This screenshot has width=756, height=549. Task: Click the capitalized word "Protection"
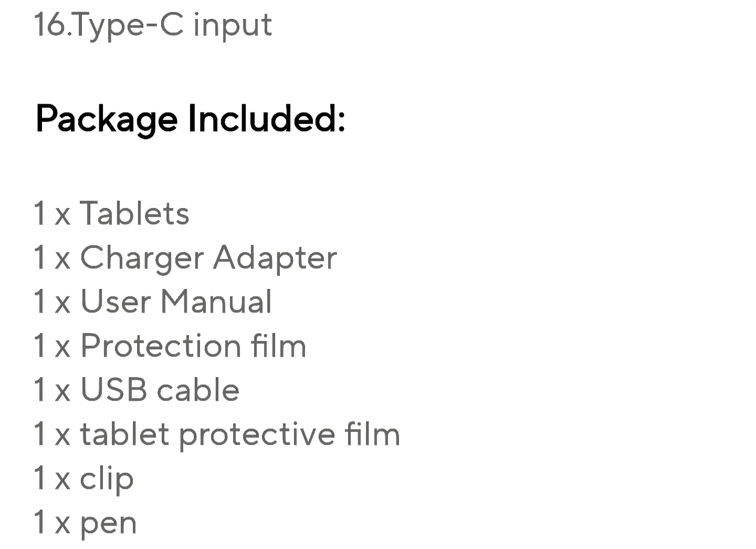160,346
